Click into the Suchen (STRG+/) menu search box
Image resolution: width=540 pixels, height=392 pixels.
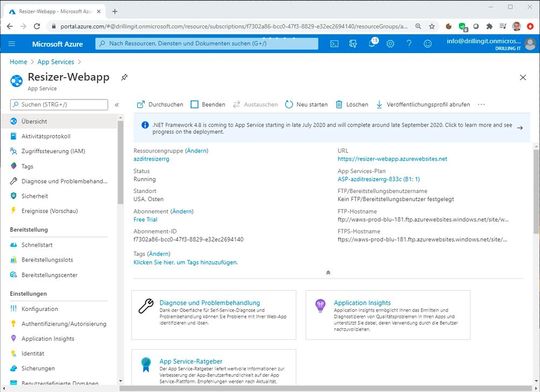click(59, 104)
